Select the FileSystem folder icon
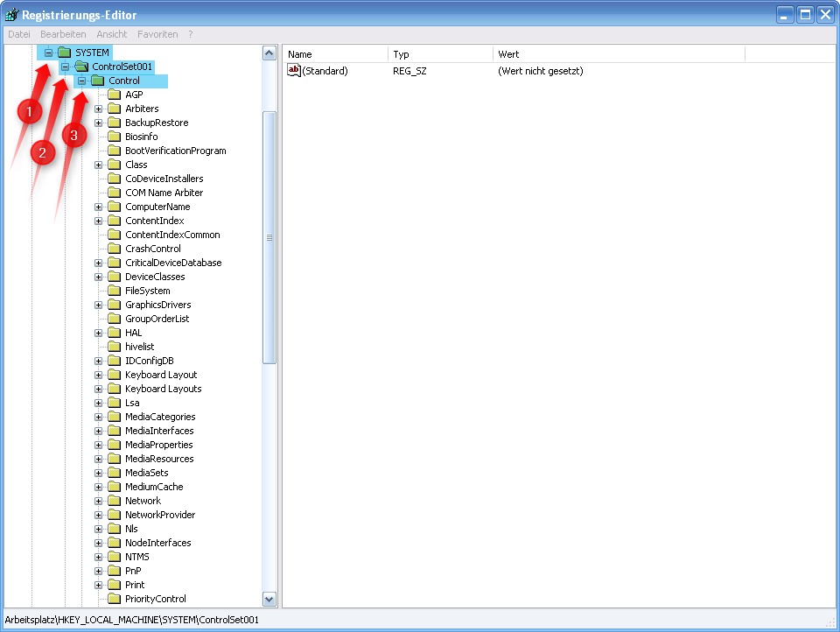 (x=113, y=290)
